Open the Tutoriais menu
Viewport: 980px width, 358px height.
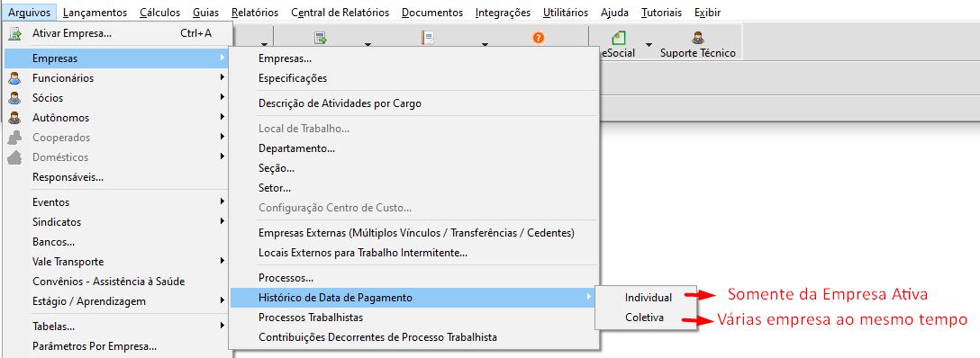click(x=661, y=13)
